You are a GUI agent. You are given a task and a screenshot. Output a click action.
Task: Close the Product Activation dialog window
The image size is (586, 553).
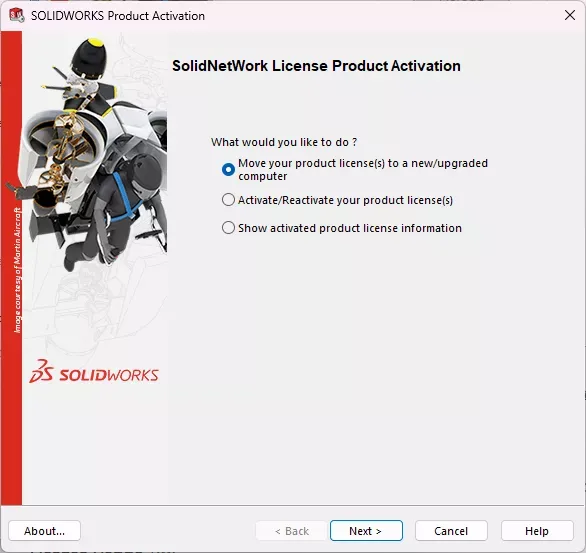point(570,15)
